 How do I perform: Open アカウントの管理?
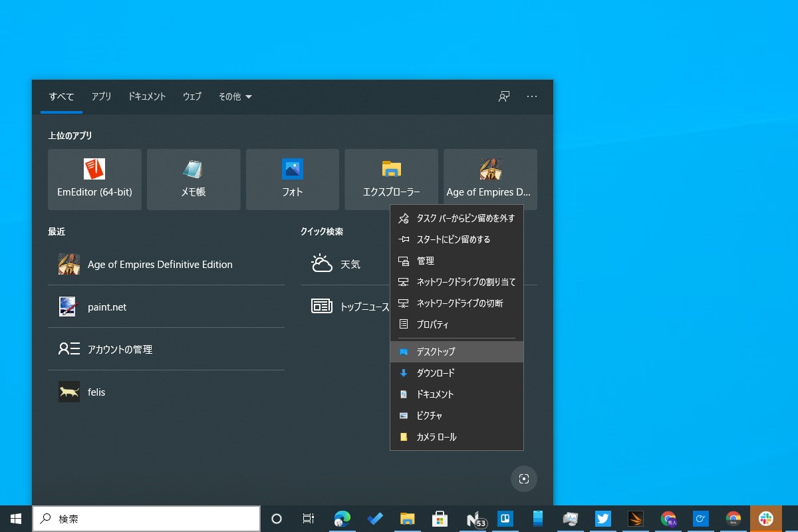click(118, 349)
